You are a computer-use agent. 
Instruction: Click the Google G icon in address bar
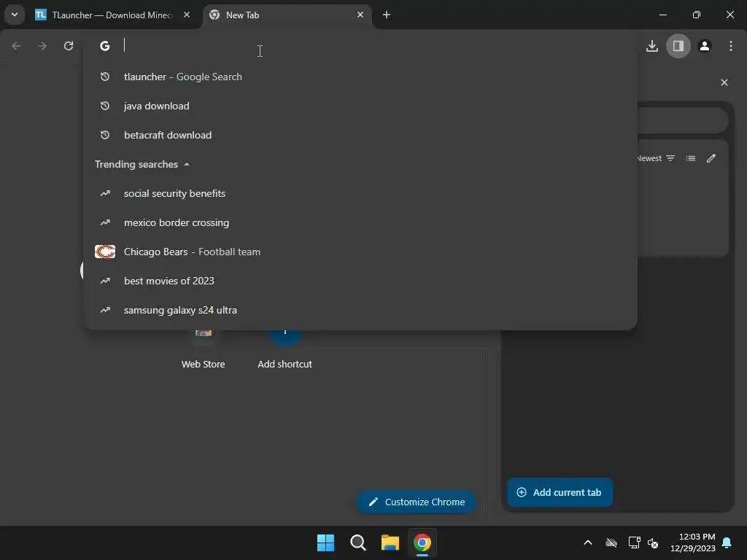[105, 46]
